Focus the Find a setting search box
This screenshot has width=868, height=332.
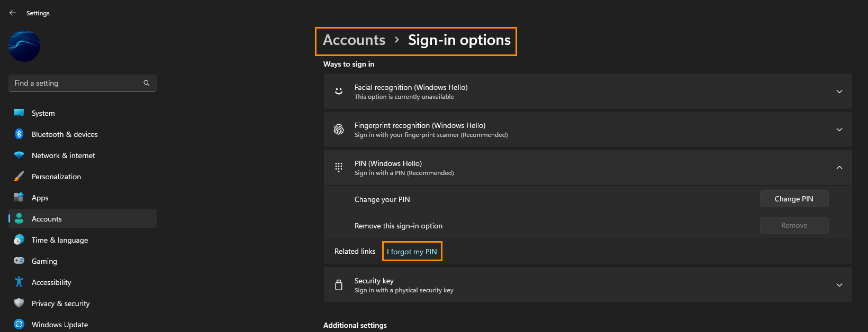[83, 83]
